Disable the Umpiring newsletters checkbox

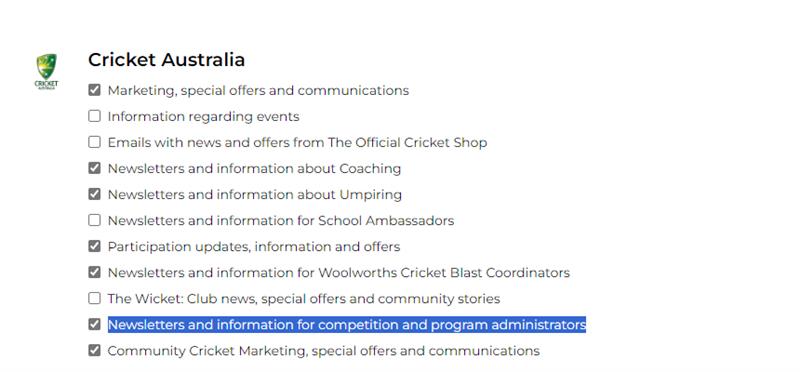94,194
